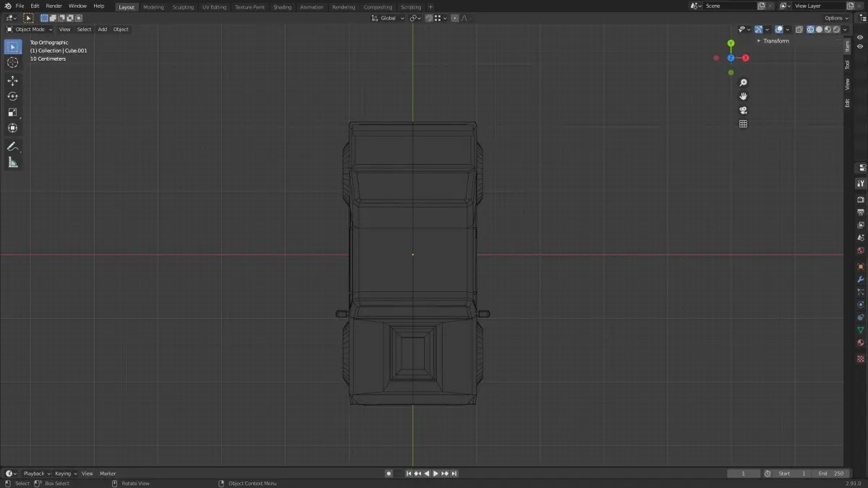Select the Transform tool
The image size is (868, 488).
[x=12, y=128]
